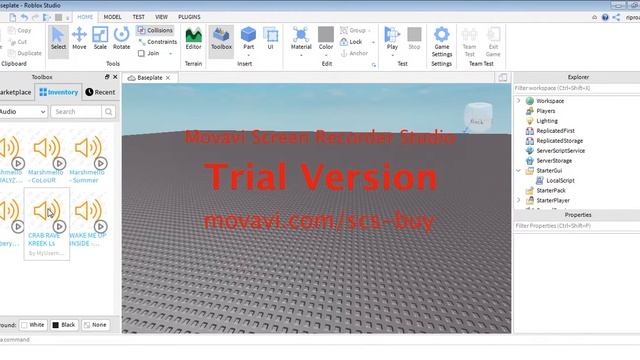640x360 pixels.
Task: Insert a new Part
Action: 248,38
